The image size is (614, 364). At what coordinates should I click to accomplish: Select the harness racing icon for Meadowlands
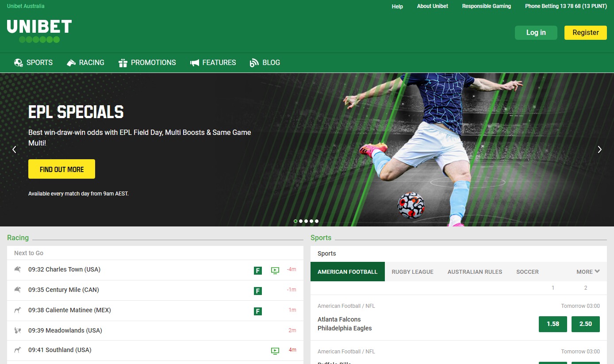click(17, 330)
